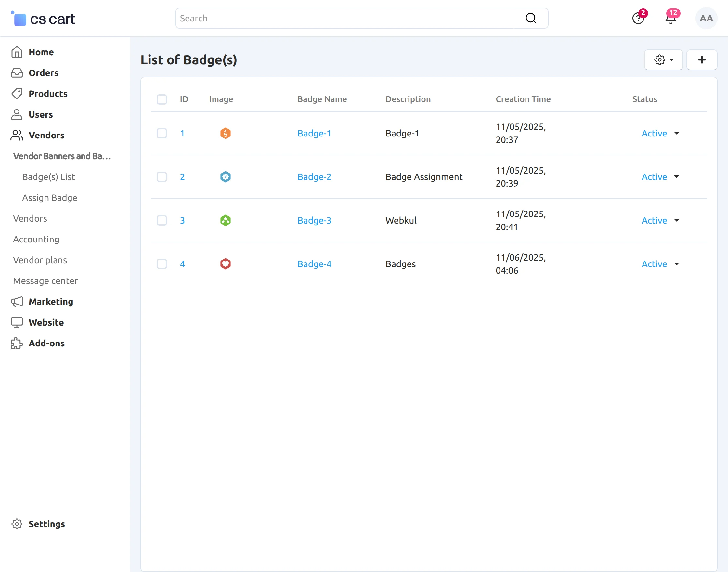Change status dropdown for Badge-3

tap(660, 220)
